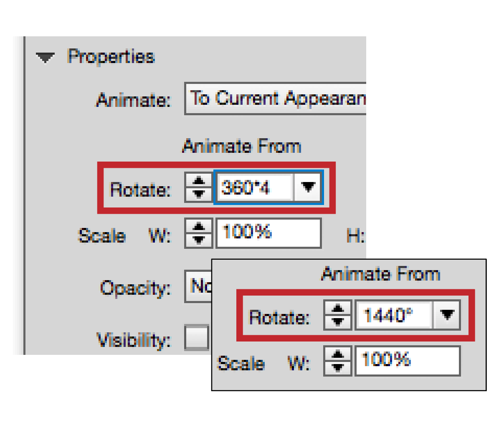Open the dropdown arrow beside 1440° field
The width and height of the screenshot is (504, 425).
click(447, 315)
